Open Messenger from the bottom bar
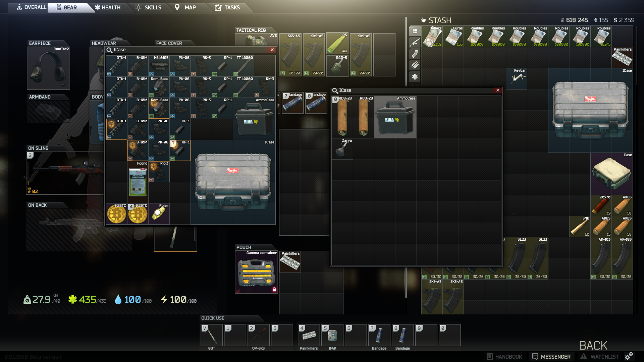The height and width of the screenshot is (362, 644). click(552, 356)
